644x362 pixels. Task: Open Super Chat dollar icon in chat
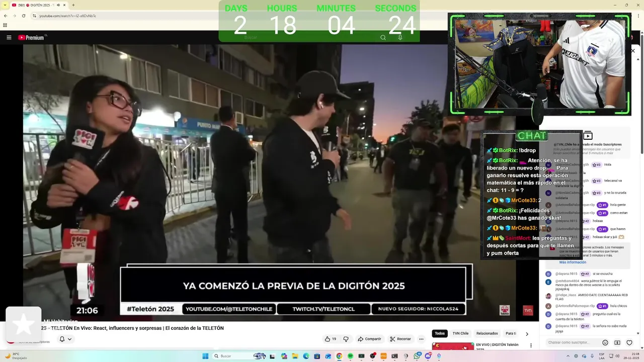click(617, 342)
